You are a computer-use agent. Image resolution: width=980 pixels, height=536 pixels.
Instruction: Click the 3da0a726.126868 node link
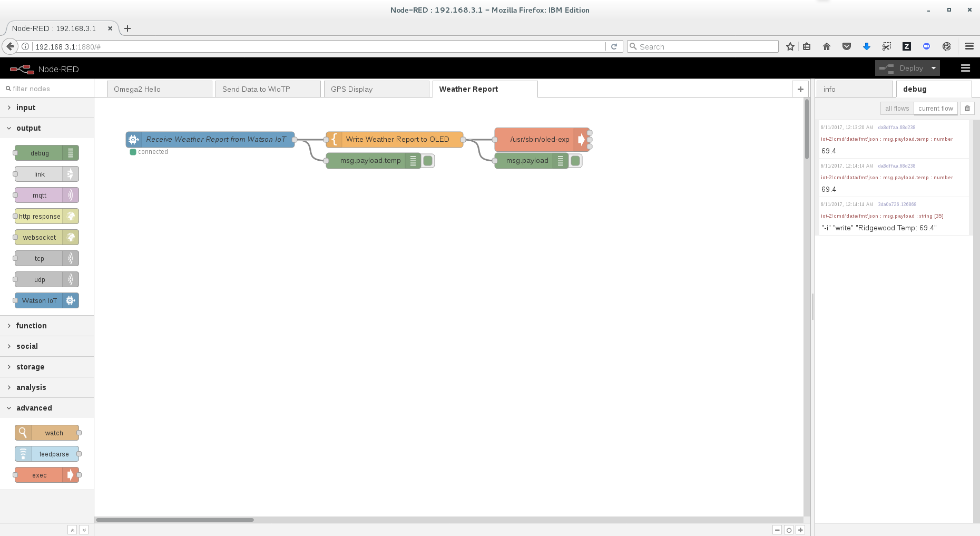pyautogui.click(x=897, y=204)
